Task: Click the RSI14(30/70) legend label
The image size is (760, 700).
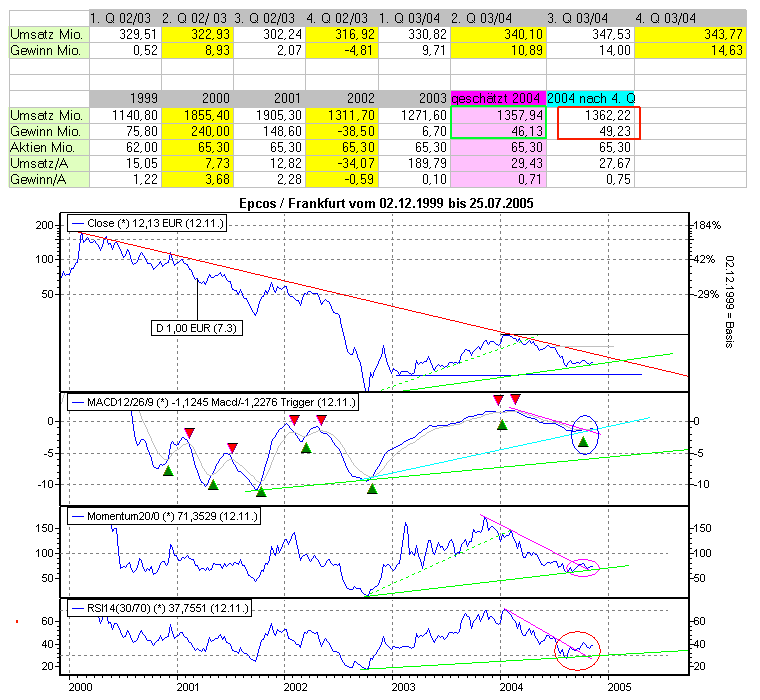Action: click(157, 607)
